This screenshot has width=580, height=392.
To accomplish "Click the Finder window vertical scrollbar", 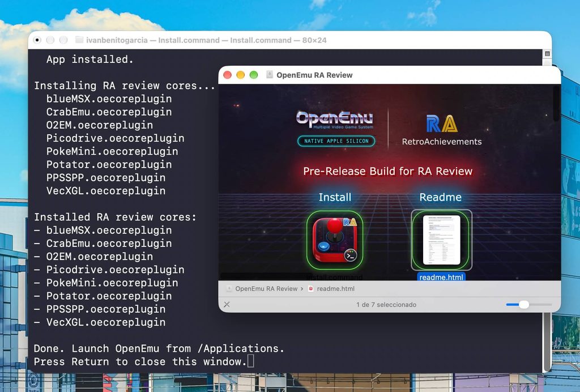I will (x=557, y=104).
